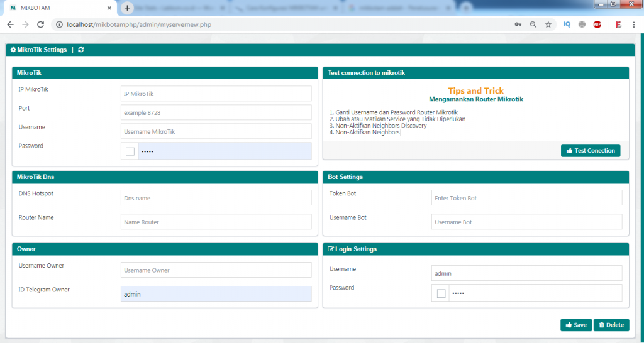This screenshot has height=343, width=644.
Task: Focus the Username Owner input field
Action: tap(216, 270)
